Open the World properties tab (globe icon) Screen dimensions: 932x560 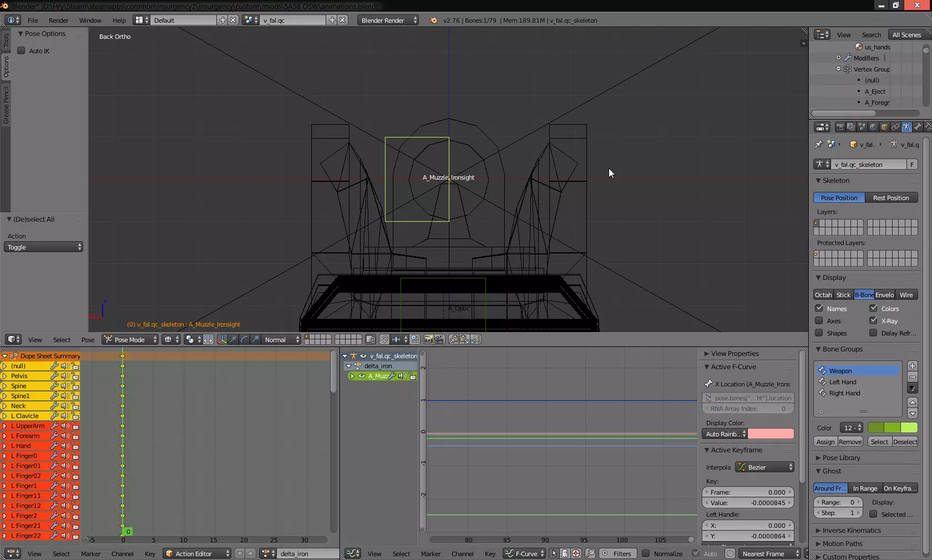click(873, 127)
